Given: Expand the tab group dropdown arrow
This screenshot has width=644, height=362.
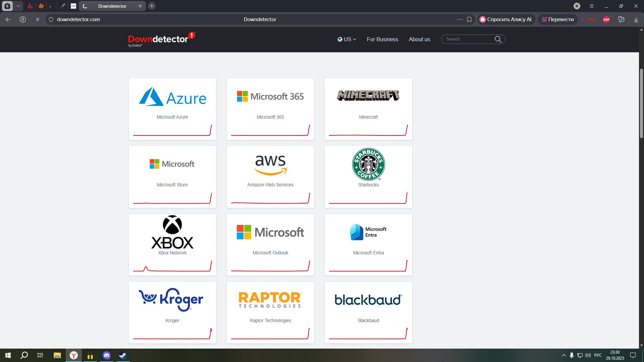Looking at the screenshot, I should (18, 6).
